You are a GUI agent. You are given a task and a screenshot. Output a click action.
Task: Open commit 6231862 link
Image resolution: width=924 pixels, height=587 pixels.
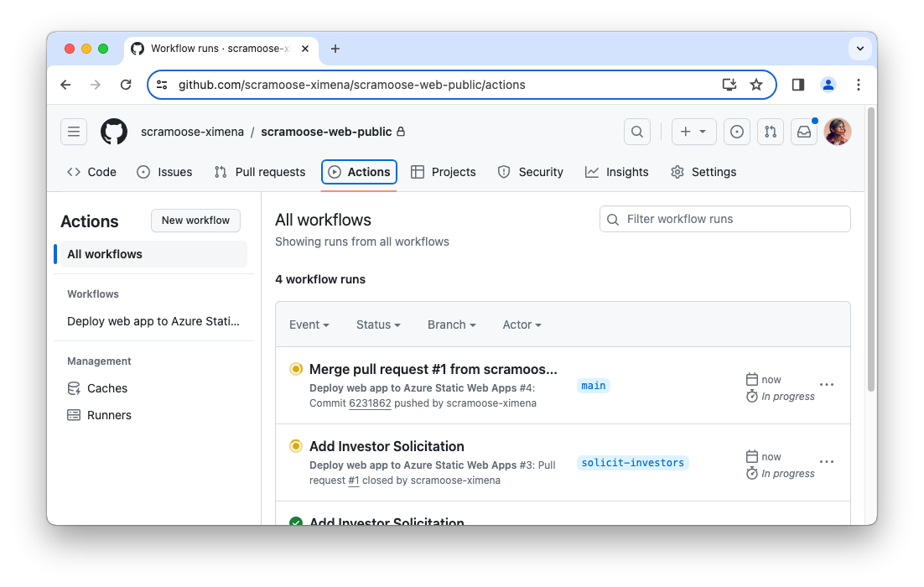(370, 403)
